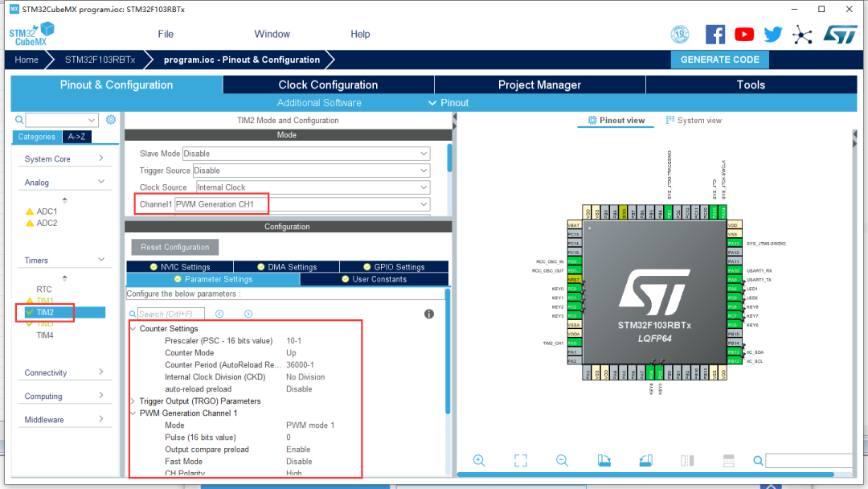This screenshot has width=868, height=489.
Task: Collapse Analog category
Action: click(101, 182)
